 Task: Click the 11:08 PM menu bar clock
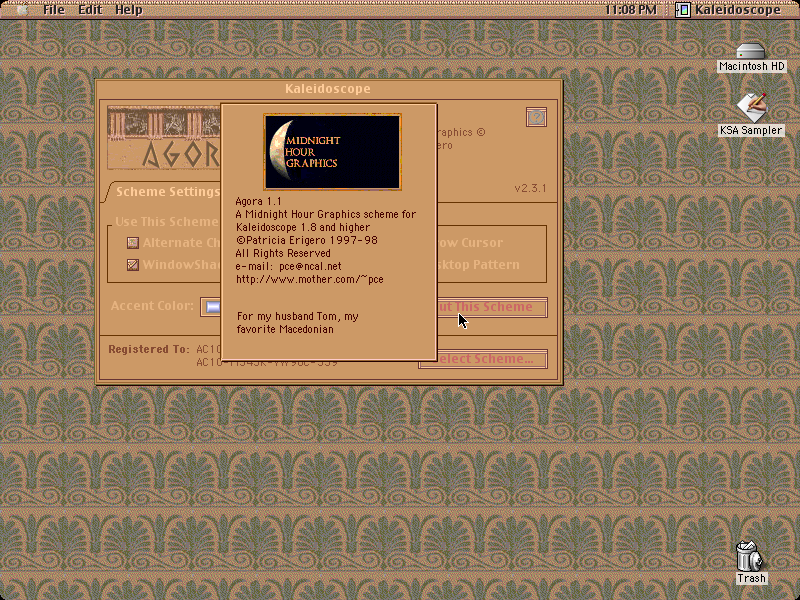pyautogui.click(x=631, y=10)
